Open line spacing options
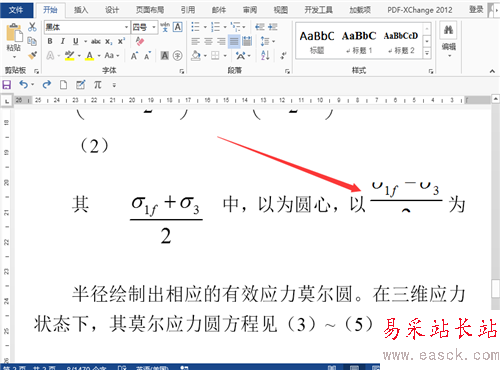 (x=265, y=41)
